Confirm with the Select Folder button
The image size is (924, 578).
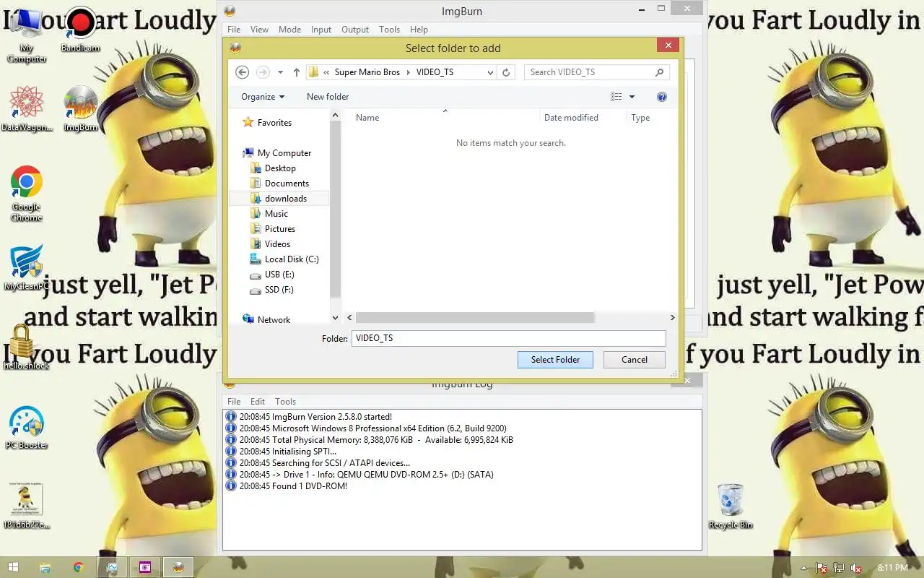click(x=555, y=360)
